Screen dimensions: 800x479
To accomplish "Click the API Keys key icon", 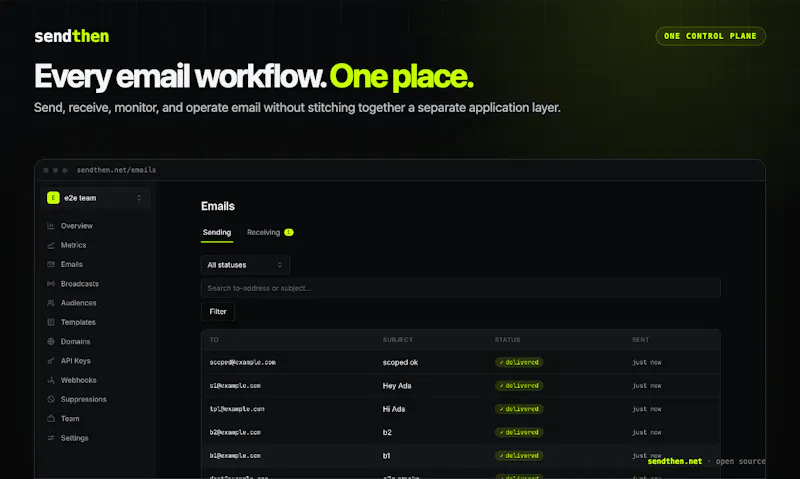I will 51,361.
